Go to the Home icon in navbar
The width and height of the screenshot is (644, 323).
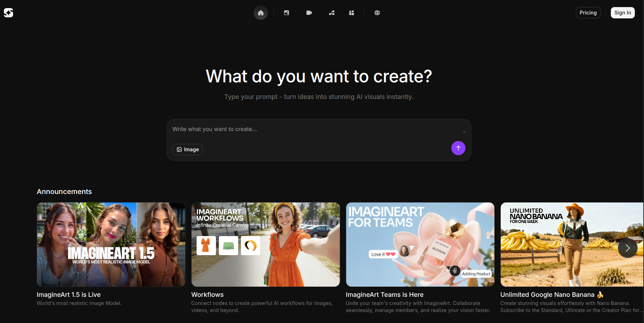pyautogui.click(x=261, y=13)
